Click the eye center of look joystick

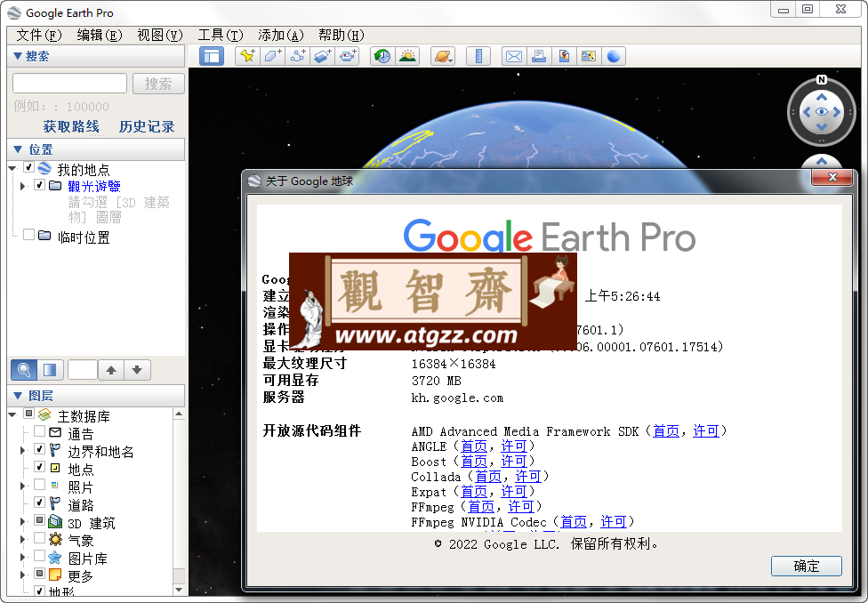click(x=822, y=112)
